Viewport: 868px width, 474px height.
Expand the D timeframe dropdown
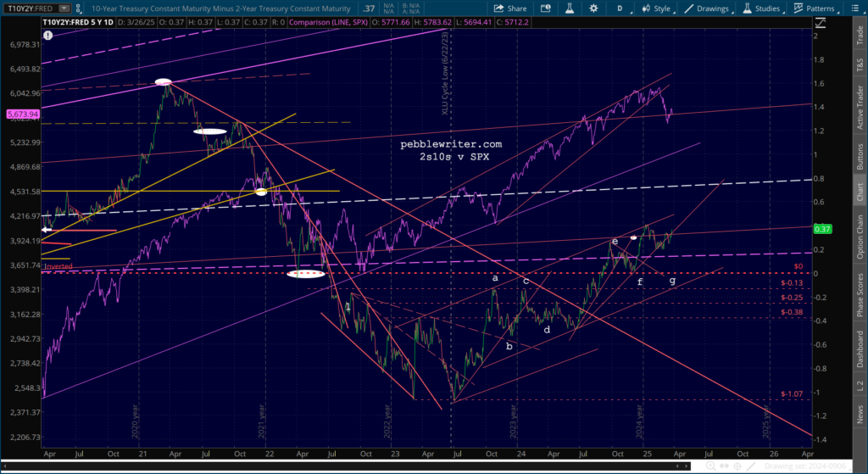[621, 8]
